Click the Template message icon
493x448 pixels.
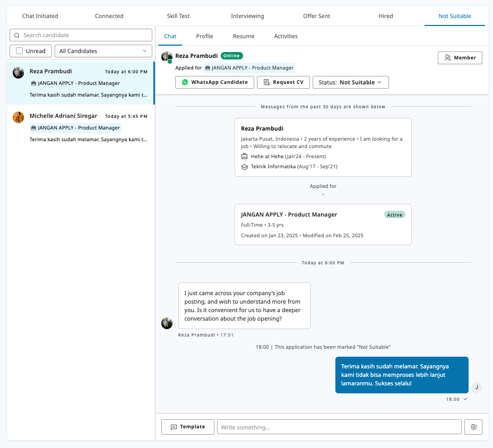(x=174, y=427)
